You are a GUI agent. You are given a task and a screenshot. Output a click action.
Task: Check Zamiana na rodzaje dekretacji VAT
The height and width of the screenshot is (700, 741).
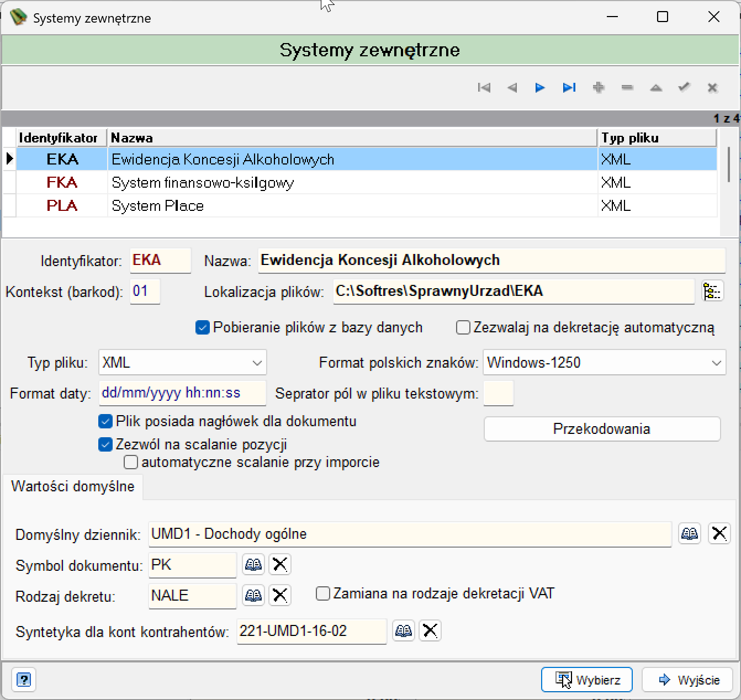click(x=323, y=593)
